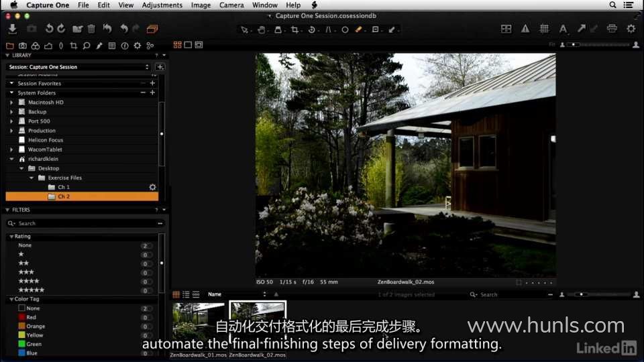
Task: Open the Exposure tool tab
Action: click(48, 46)
